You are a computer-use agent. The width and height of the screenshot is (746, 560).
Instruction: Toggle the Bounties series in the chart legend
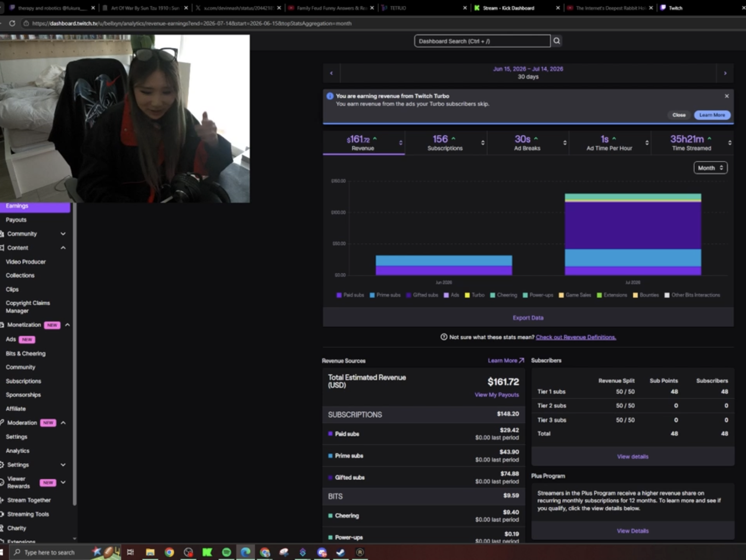646,295
